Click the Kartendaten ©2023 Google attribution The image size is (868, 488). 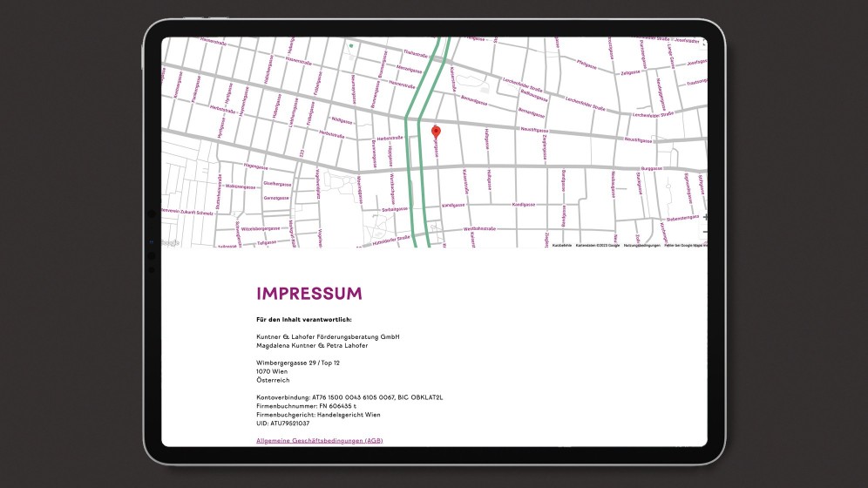(597, 246)
